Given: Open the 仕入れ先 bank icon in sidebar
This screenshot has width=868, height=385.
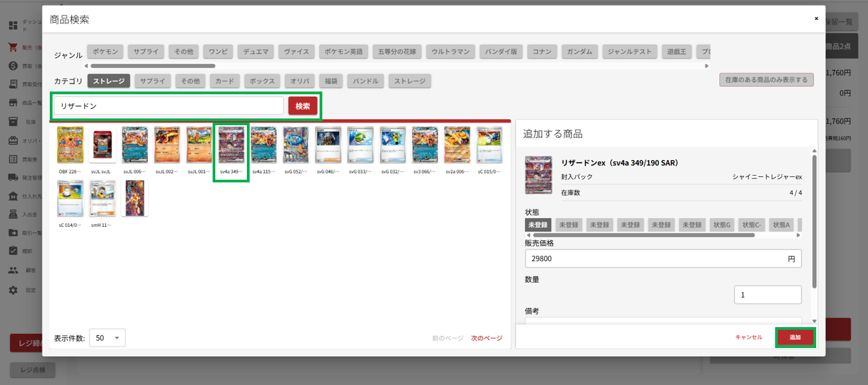Looking at the screenshot, I should tap(13, 196).
